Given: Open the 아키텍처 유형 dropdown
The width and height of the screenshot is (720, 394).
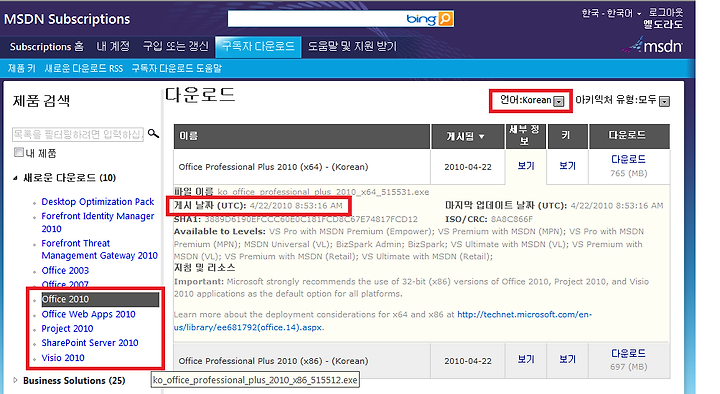Looking at the screenshot, I should pyautogui.click(x=664, y=101).
